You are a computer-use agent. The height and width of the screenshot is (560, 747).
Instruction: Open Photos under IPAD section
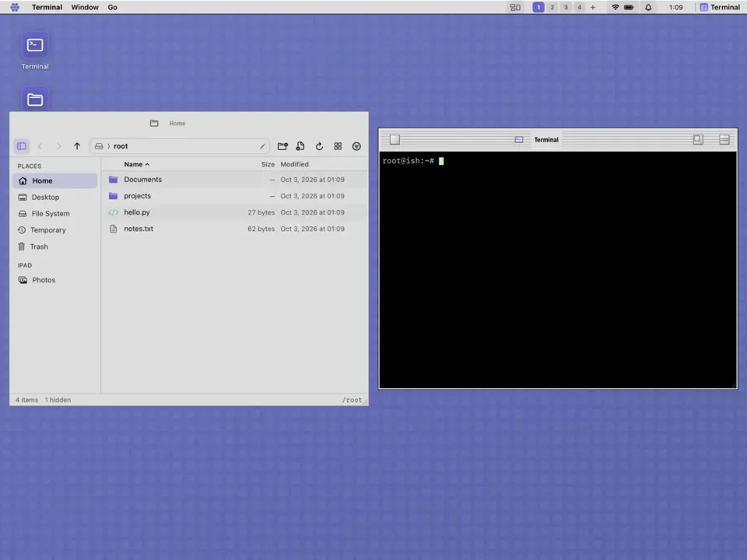(55, 280)
